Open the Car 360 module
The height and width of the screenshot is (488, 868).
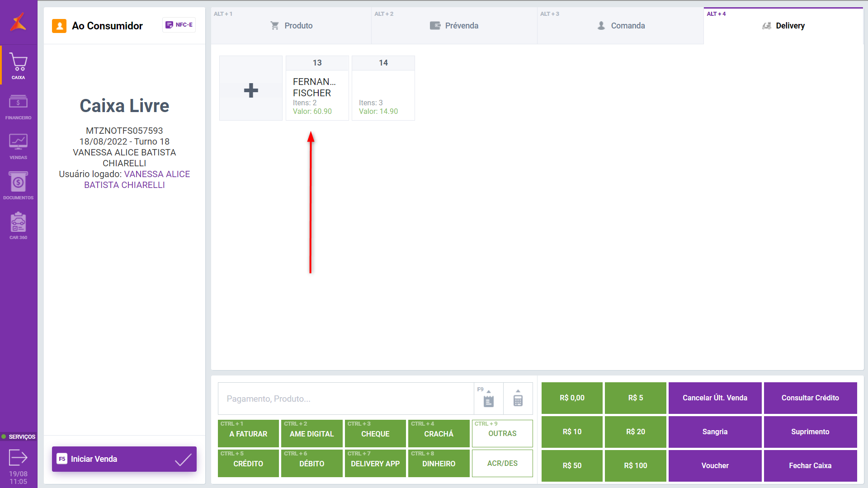pyautogui.click(x=18, y=225)
